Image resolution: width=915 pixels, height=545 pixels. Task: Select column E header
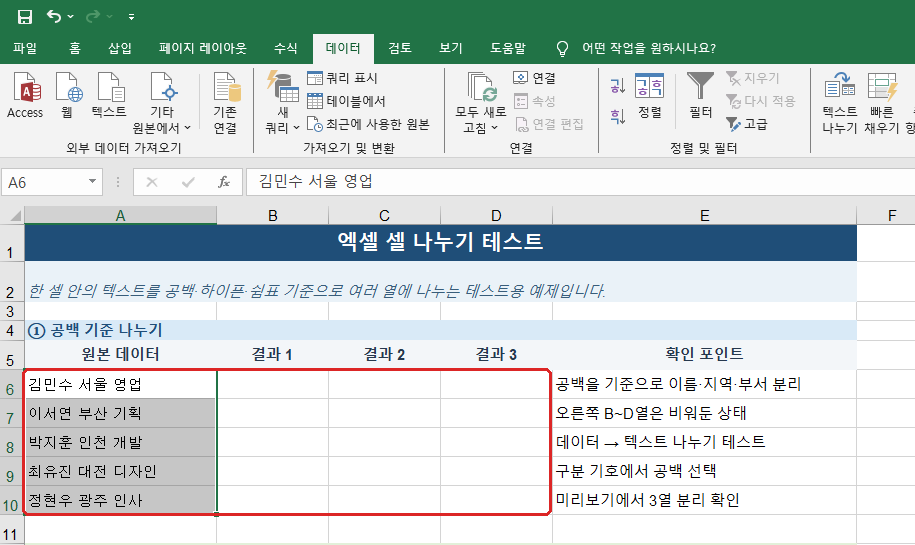point(704,216)
